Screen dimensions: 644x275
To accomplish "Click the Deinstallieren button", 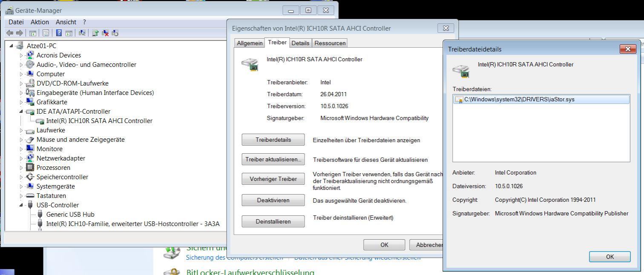I will (x=273, y=221).
